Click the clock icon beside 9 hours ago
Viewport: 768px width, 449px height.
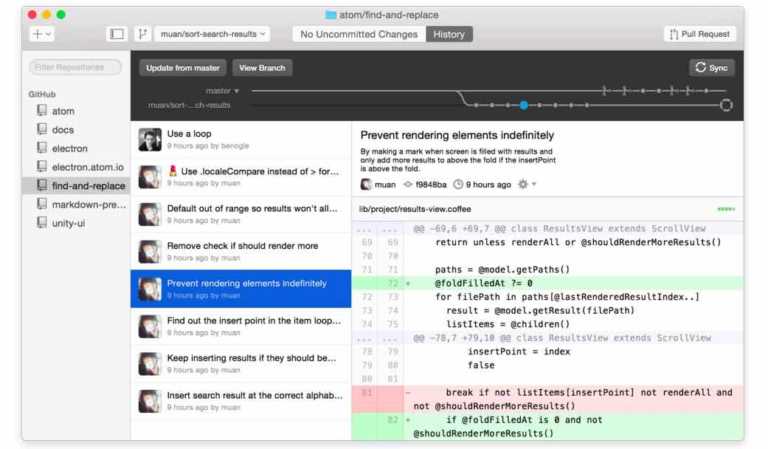(458, 184)
